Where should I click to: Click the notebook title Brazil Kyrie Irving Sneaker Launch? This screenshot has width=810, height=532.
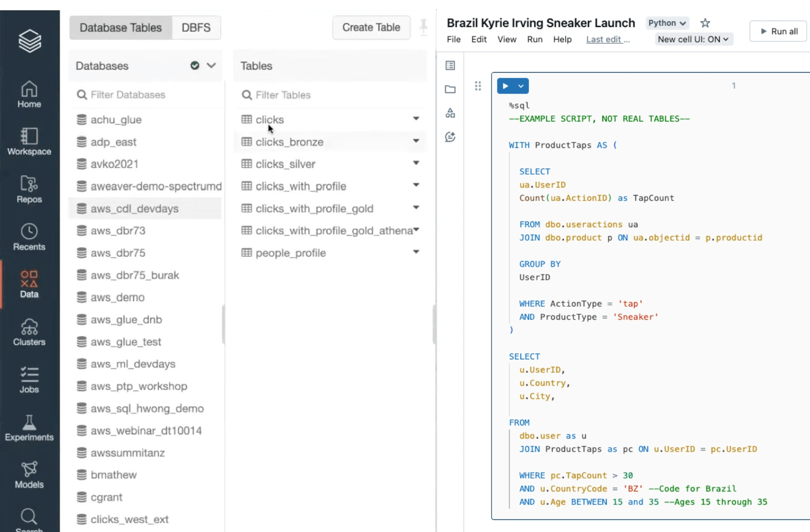click(x=541, y=23)
